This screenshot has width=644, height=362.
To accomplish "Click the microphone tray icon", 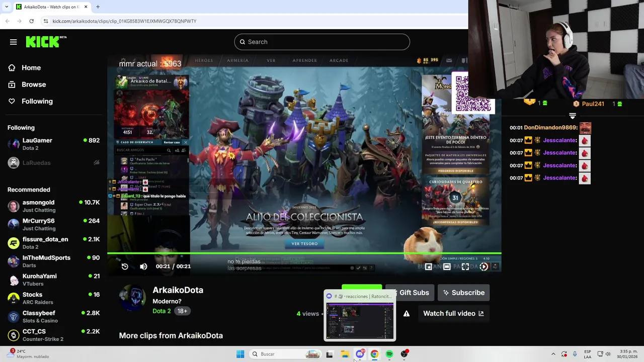I will tap(575, 354).
